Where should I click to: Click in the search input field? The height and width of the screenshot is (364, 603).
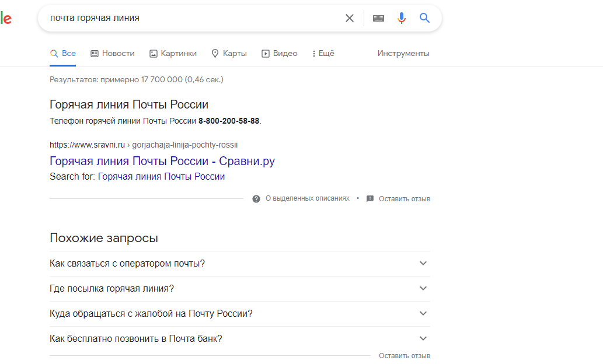tap(193, 18)
